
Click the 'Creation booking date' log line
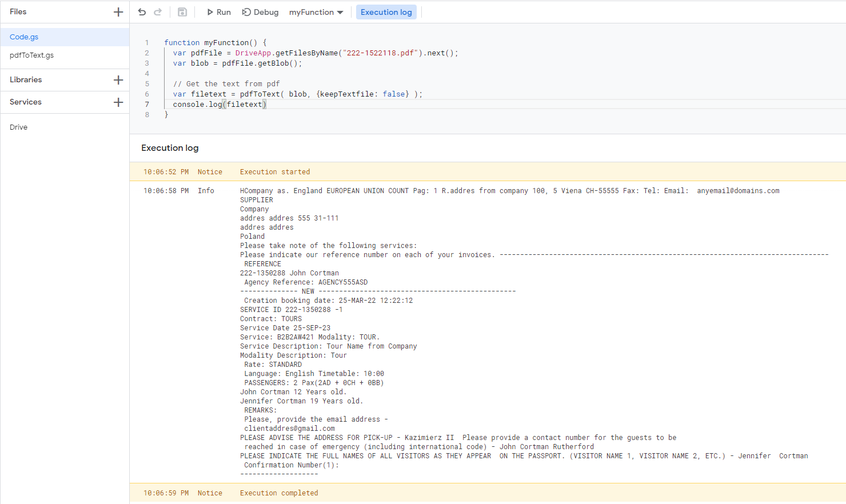click(328, 301)
